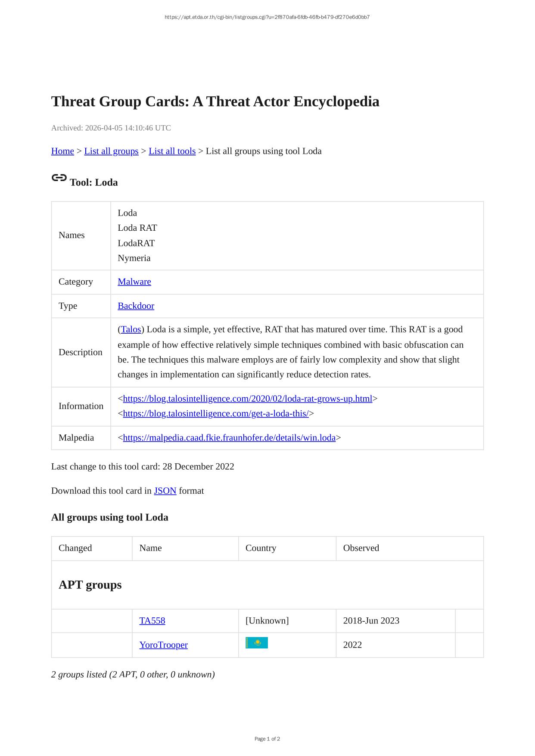
Task: Download the tool card via JSON link
Action: point(165,491)
